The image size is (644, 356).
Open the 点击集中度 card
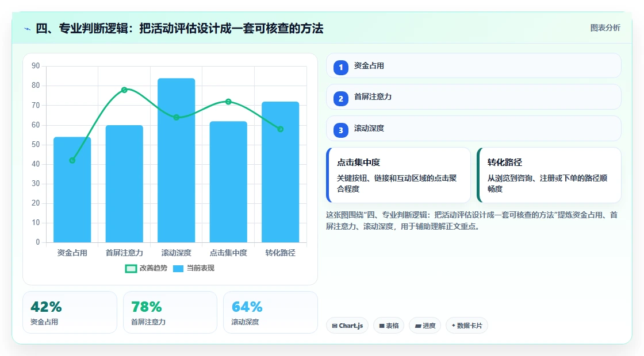pyautogui.click(x=398, y=175)
